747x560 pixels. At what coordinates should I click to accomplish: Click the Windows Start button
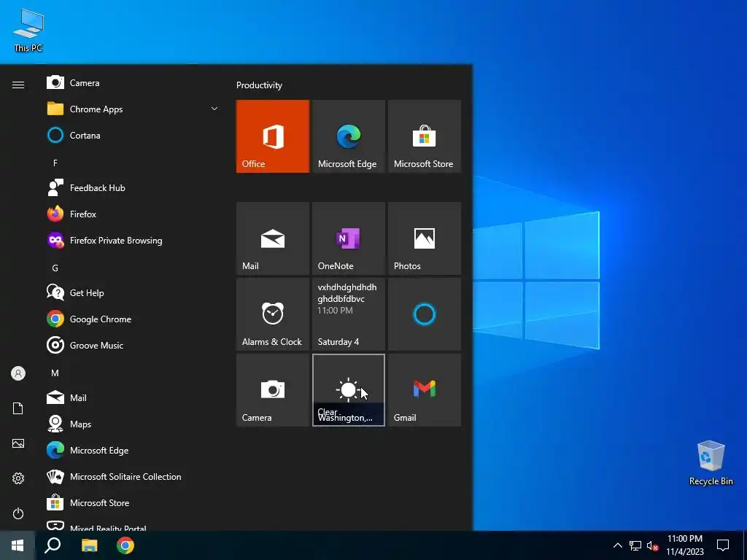[x=18, y=545]
